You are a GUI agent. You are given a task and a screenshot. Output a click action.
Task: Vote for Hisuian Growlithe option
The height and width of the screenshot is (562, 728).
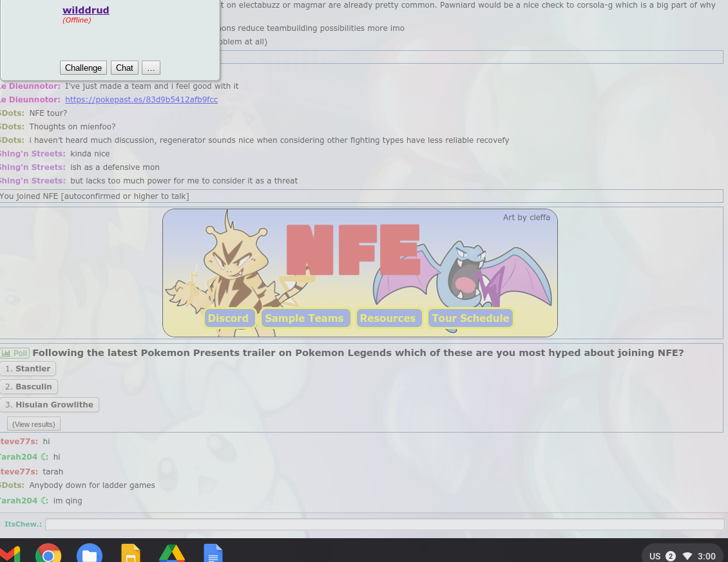point(49,405)
